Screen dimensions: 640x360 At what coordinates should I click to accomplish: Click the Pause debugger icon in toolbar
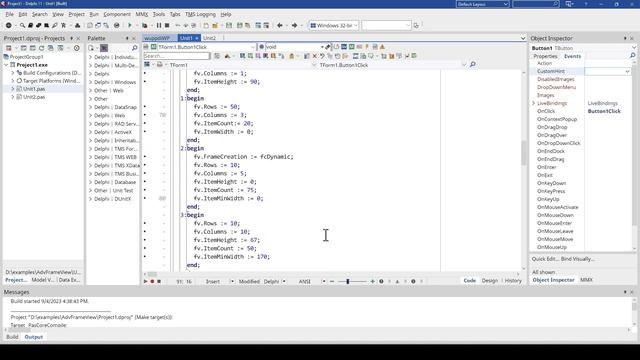click(x=159, y=25)
